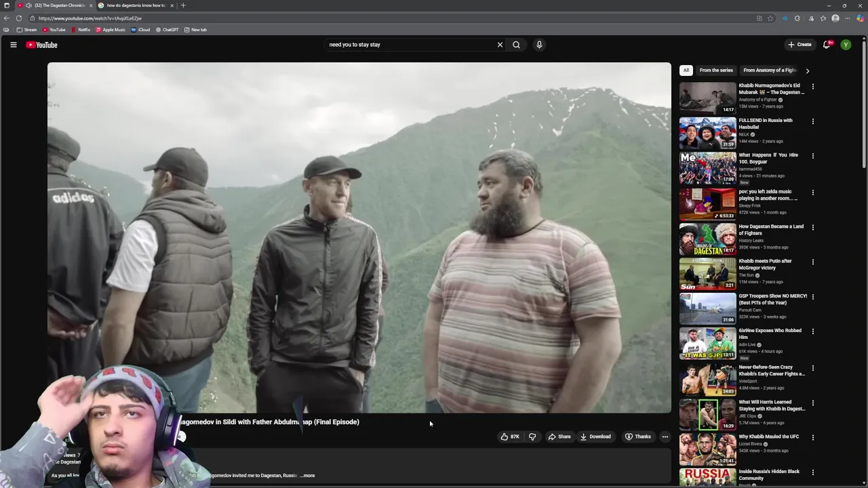This screenshot has width=868, height=488.
Task: Open the browser profile icon
Action: [x=835, y=18]
